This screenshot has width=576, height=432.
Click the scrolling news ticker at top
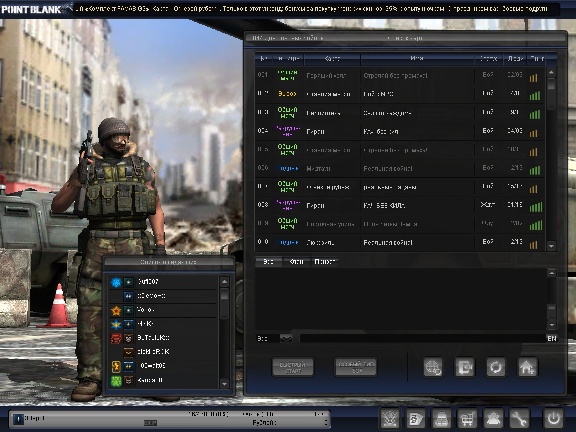pyautogui.click(x=317, y=9)
